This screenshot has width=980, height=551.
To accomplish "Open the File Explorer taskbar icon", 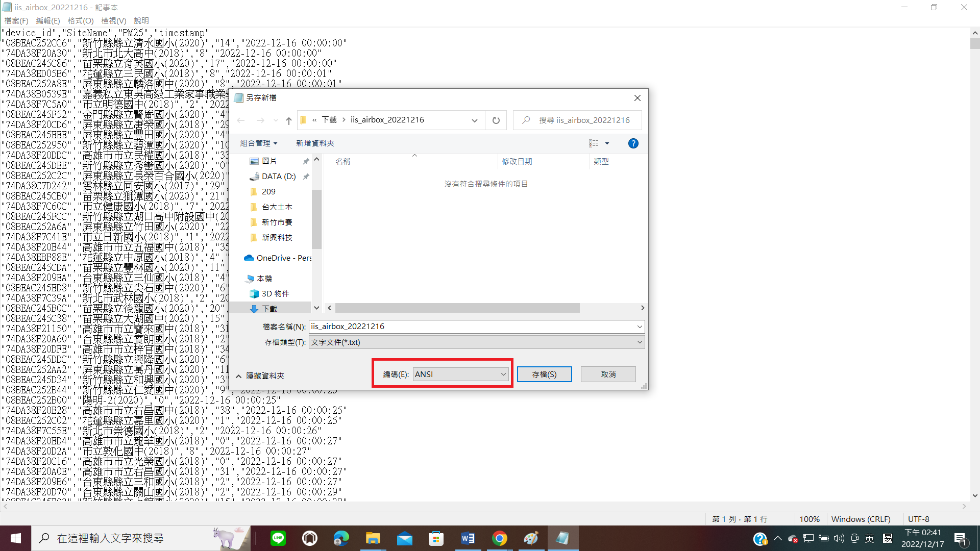I will coord(373,538).
